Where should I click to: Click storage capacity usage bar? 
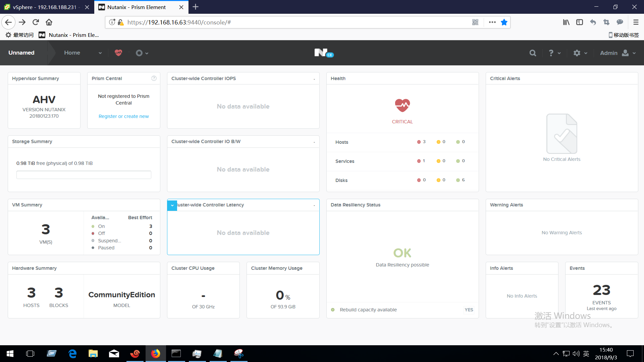(84, 175)
